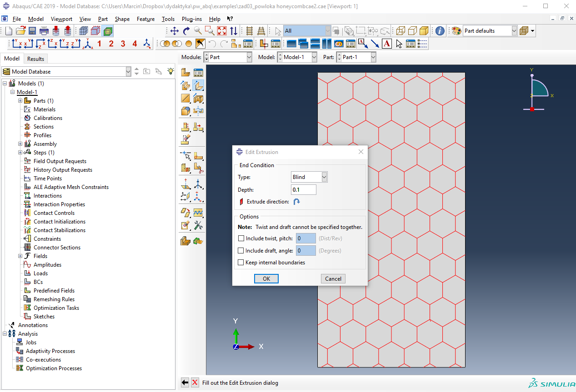Image resolution: width=576 pixels, height=392 pixels.
Task: Select the Rotate View tool
Action: click(x=186, y=31)
